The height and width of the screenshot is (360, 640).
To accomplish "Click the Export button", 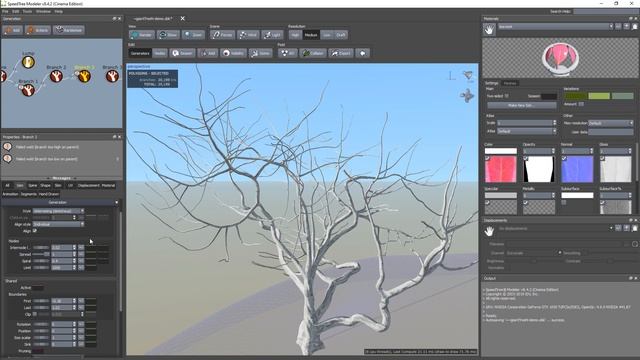I will [341, 53].
